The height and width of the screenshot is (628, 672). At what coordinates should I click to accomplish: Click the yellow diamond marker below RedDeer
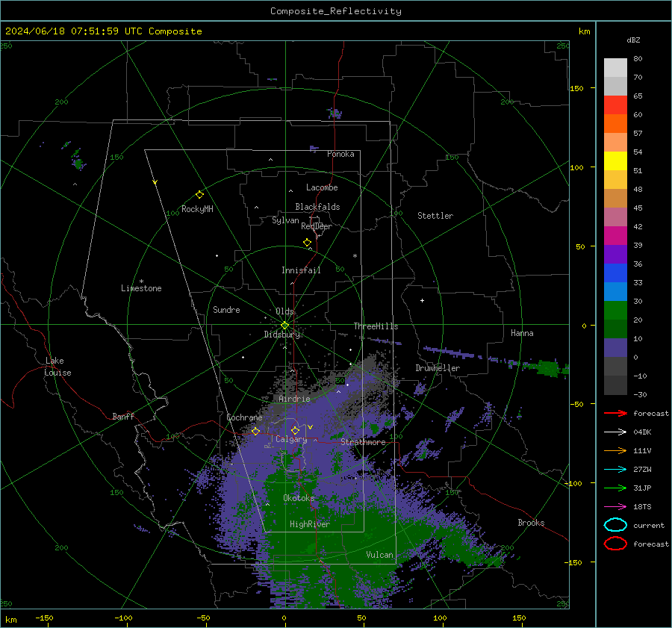point(308,243)
